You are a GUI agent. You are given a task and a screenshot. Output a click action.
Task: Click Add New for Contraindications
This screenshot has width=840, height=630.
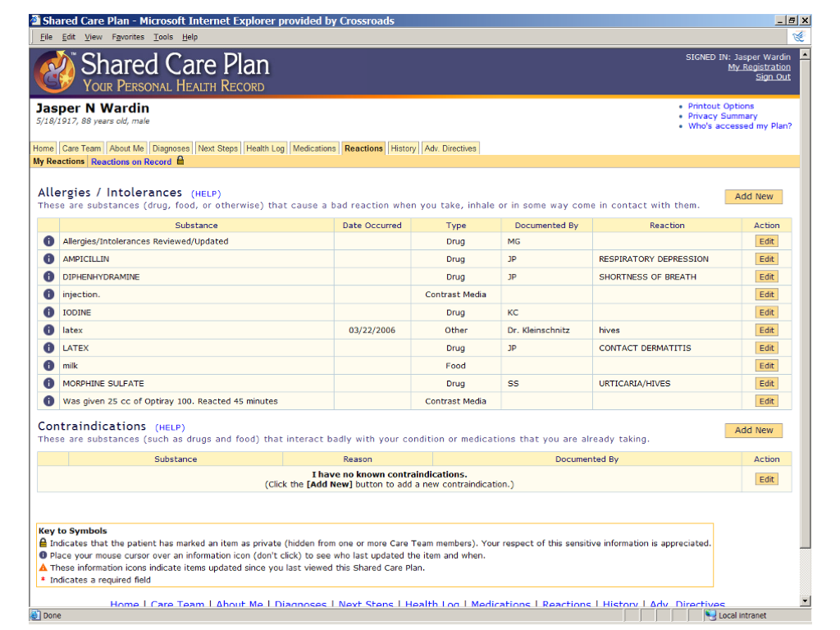click(754, 430)
